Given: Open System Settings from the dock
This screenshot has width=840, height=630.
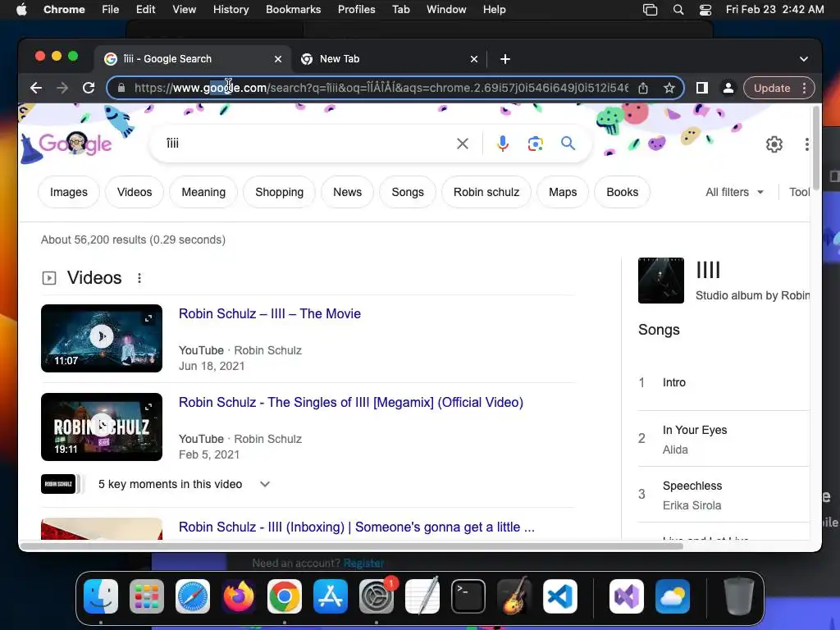Looking at the screenshot, I should pyautogui.click(x=377, y=596).
